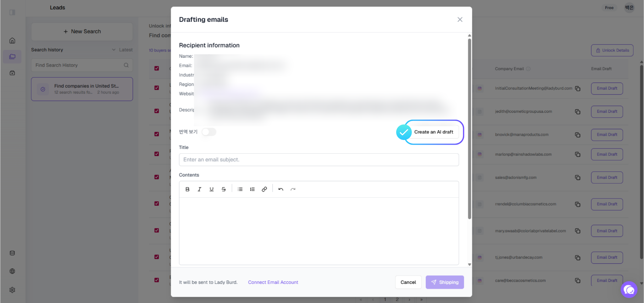Open the Connect Email Account link
The image size is (644, 303).
click(273, 282)
